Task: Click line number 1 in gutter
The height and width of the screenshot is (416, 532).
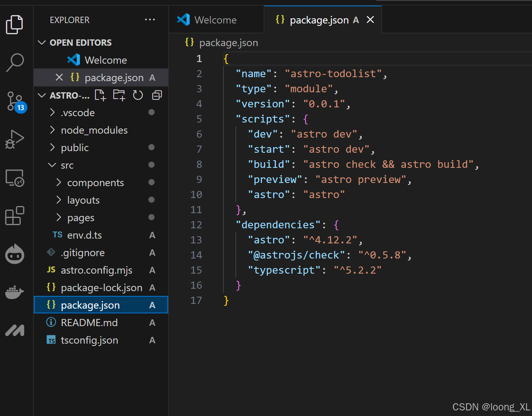Action: (199, 58)
